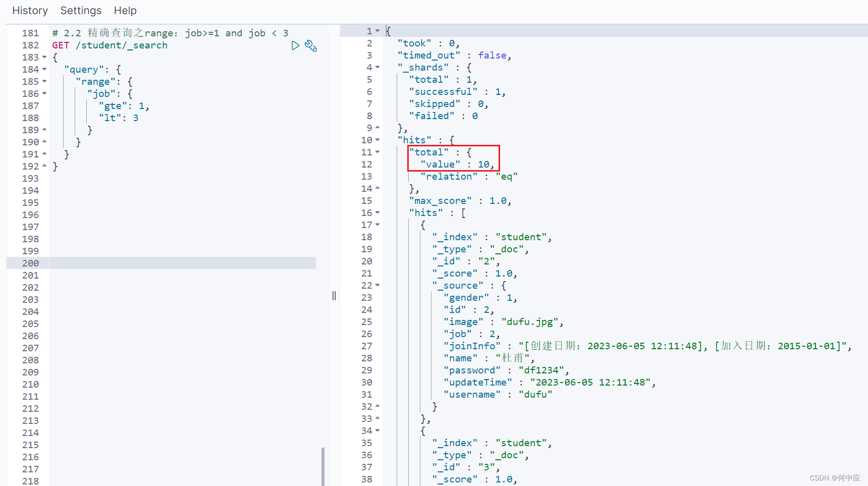The height and width of the screenshot is (486, 868).
Task: Toggle fold marker at response line 9
Action: pos(377,128)
